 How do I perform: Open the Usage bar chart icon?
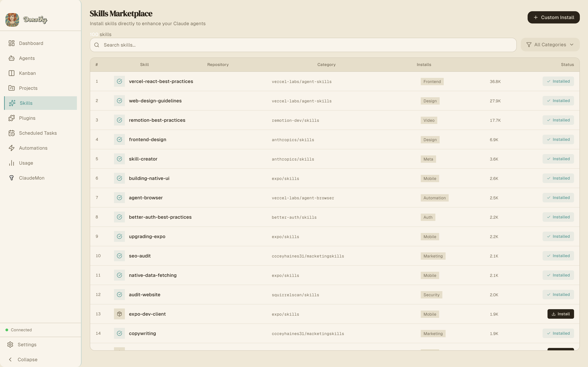(11, 163)
